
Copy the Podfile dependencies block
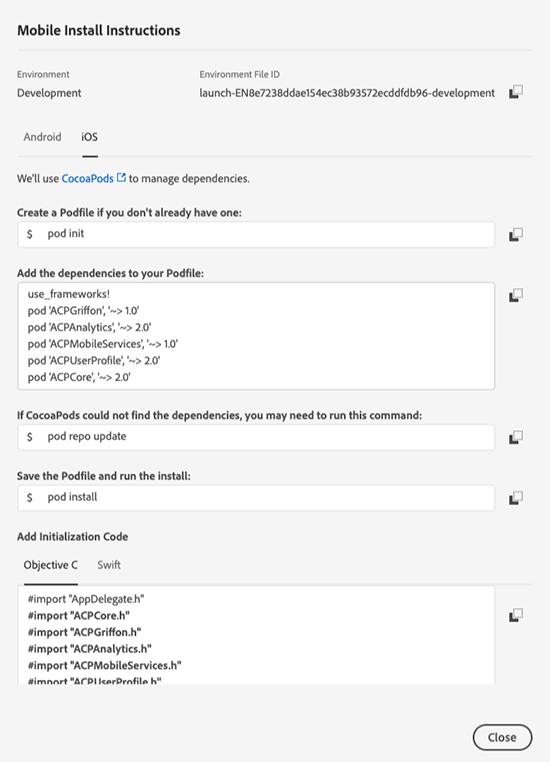516,295
